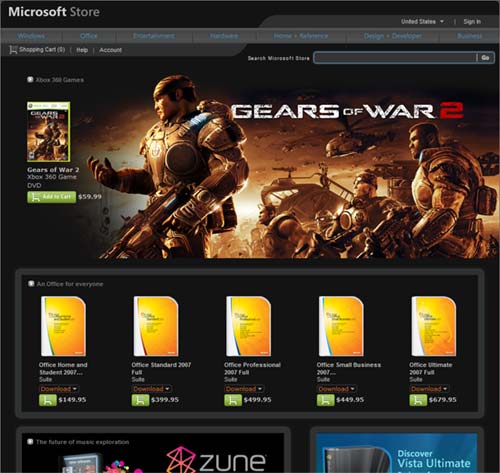
Task: Open Download dropdown for Office Small Business
Action: click(x=337, y=389)
